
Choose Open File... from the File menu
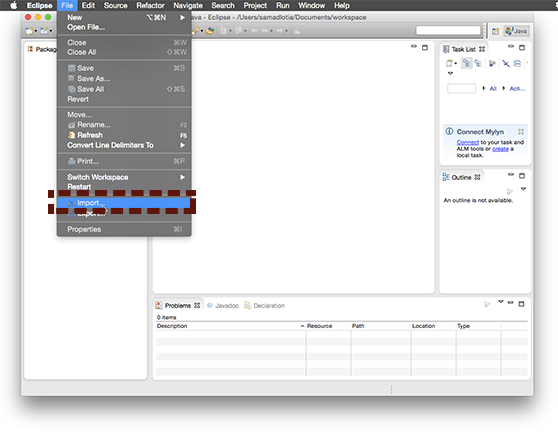coord(123,27)
